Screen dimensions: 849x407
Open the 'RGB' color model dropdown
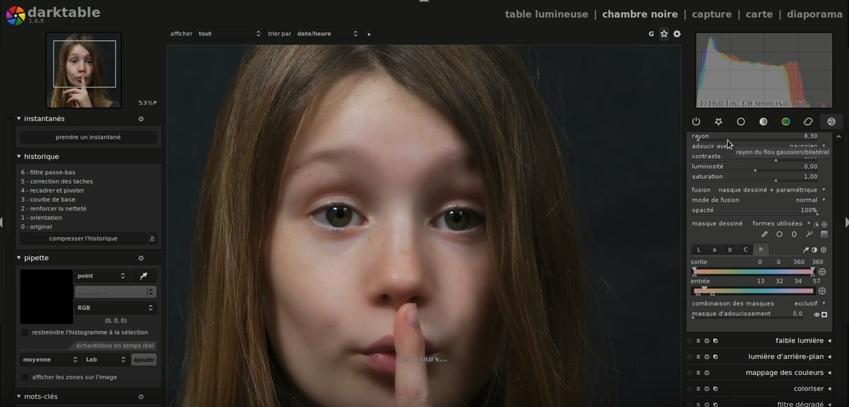[x=115, y=308]
